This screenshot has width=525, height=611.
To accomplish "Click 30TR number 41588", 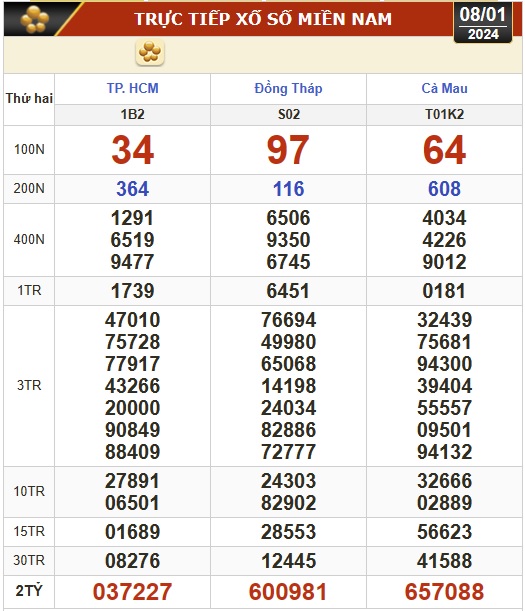I will (444, 562).
